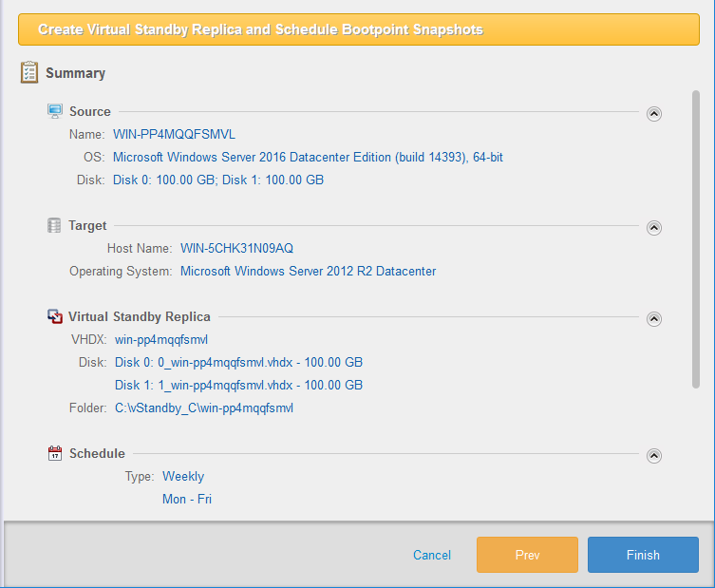This screenshot has height=588, width=715.
Task: Click the Schedule calendar icon
Action: (x=55, y=453)
